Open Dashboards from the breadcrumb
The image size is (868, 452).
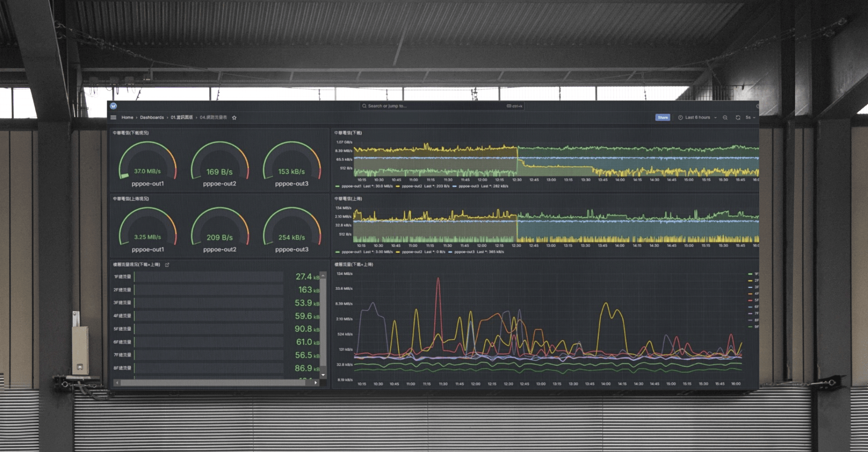pyautogui.click(x=152, y=118)
